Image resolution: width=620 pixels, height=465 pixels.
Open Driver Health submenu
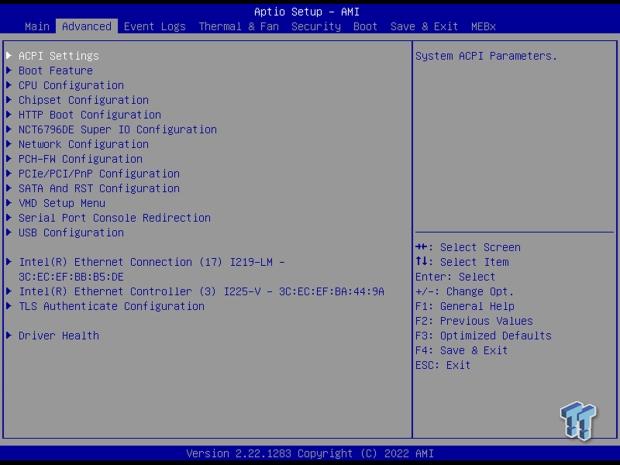[x=59, y=335]
